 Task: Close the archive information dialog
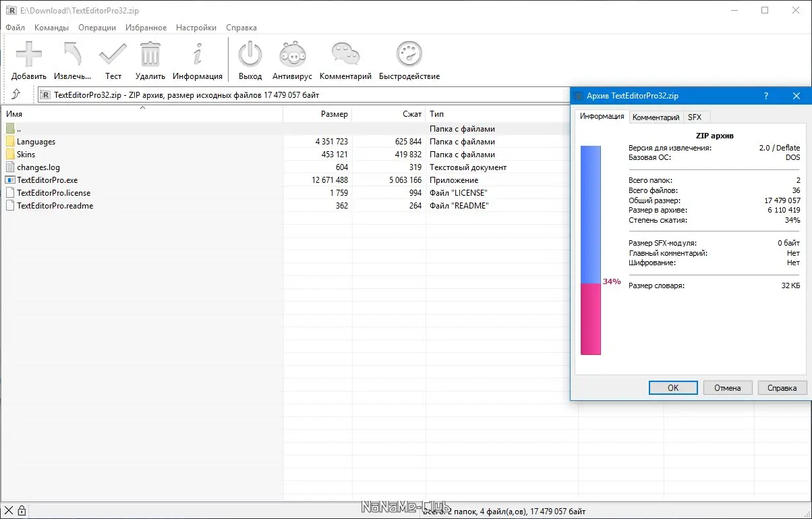796,96
